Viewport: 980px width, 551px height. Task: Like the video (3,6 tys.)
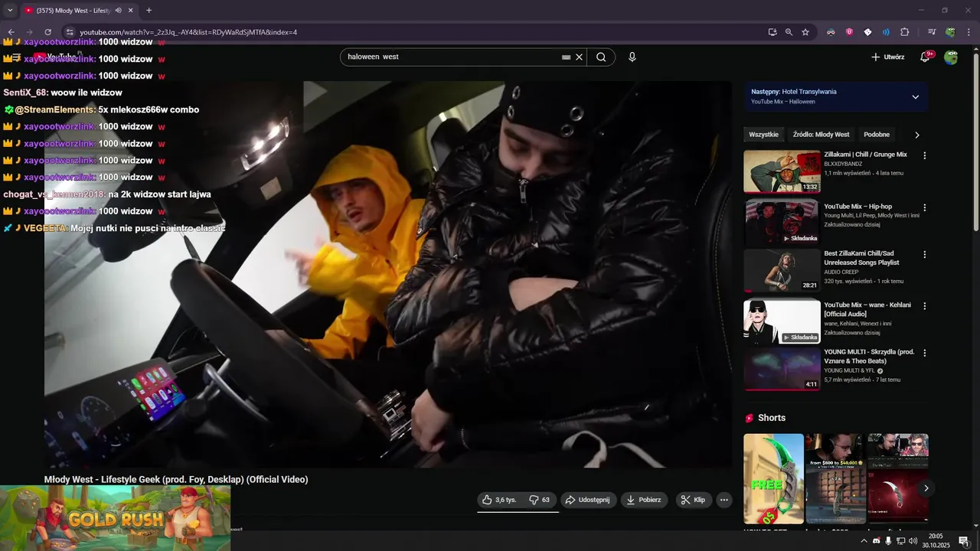click(x=498, y=500)
